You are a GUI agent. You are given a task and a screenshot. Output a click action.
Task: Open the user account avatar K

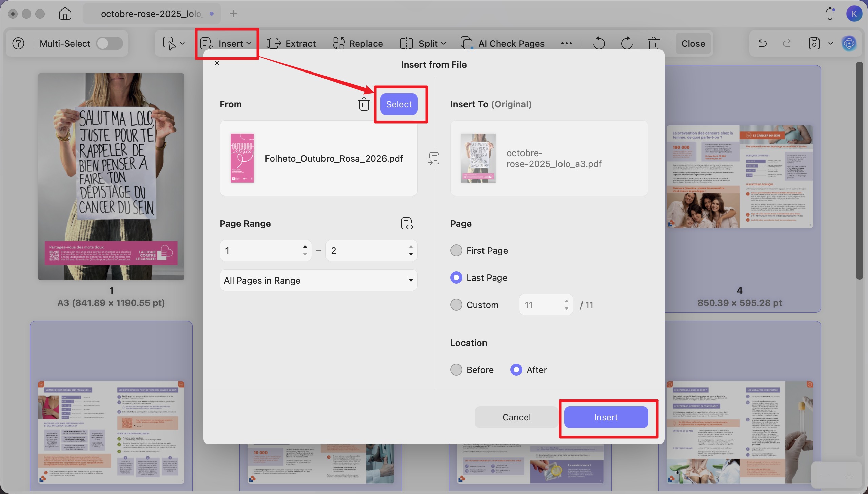(x=854, y=14)
